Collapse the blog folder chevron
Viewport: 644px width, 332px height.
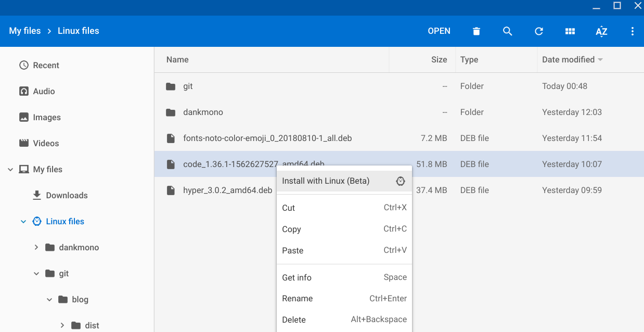(x=49, y=300)
